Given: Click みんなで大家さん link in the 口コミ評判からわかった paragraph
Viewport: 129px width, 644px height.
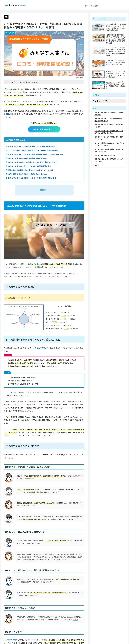Looking at the screenshot, I should (x=42, y=348).
